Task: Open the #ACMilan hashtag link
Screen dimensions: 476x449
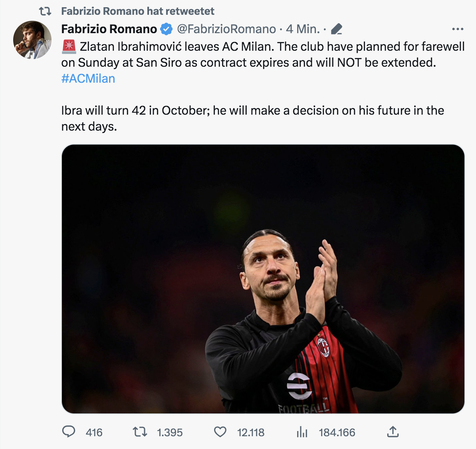Action: click(x=88, y=79)
